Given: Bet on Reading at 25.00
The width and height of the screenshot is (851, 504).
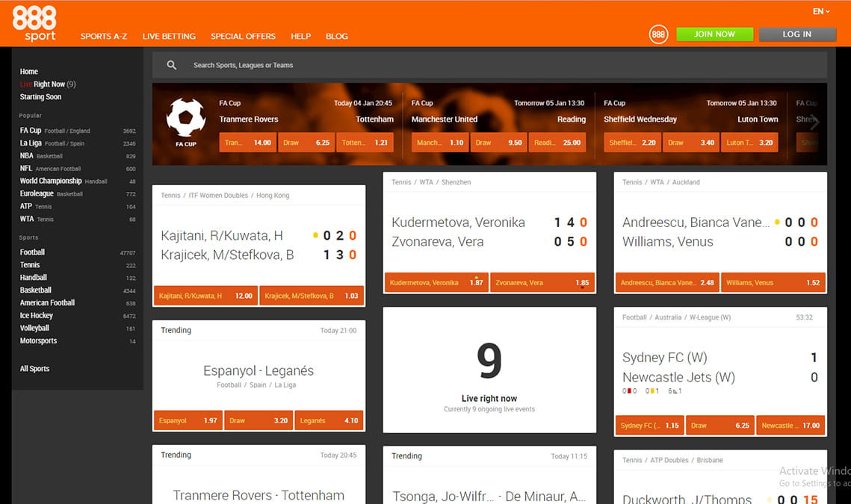Looking at the screenshot, I should point(557,143).
